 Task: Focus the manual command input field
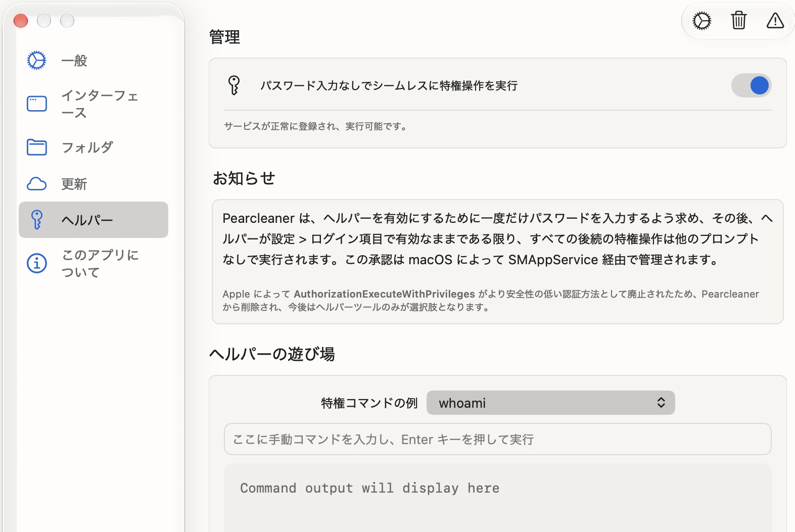(x=498, y=439)
